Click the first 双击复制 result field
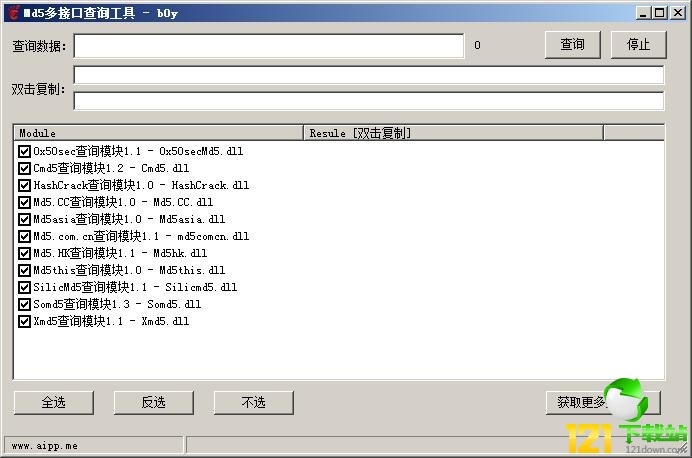Viewport: 692px width, 458px height. tap(368, 75)
